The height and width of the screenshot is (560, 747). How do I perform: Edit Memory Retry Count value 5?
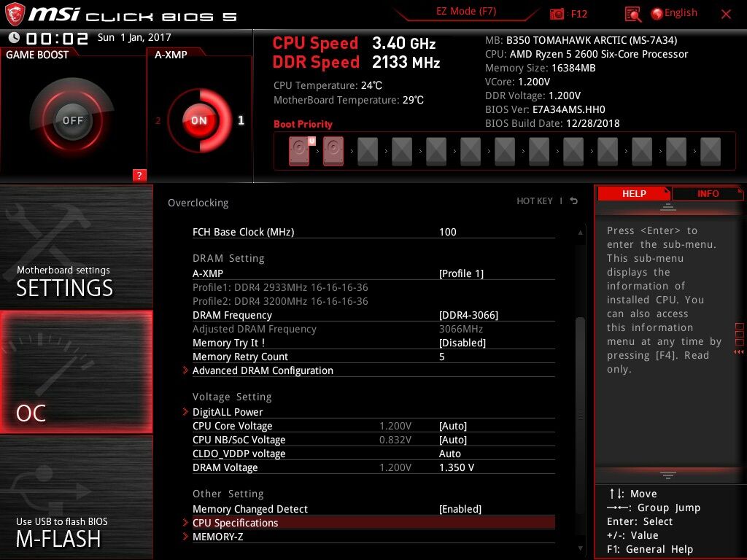point(441,357)
